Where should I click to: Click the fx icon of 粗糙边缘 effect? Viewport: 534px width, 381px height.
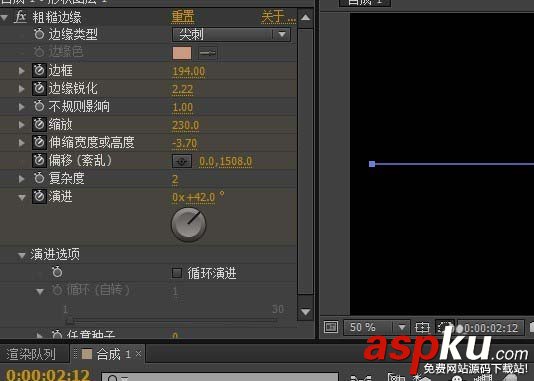click(20, 17)
